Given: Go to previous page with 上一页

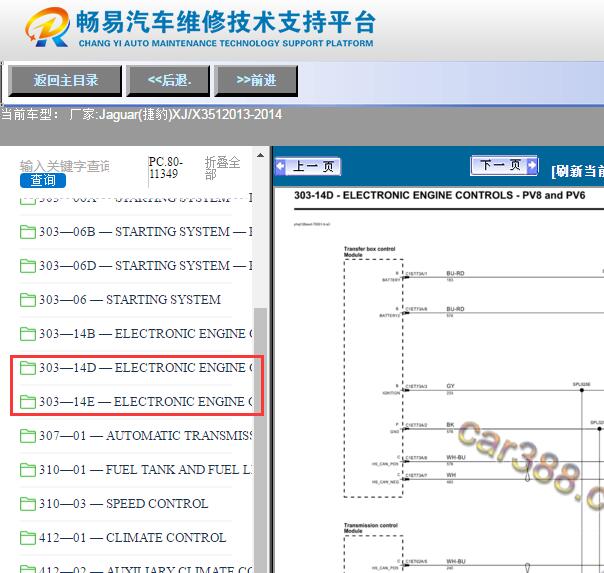Looking at the screenshot, I should (x=308, y=167).
